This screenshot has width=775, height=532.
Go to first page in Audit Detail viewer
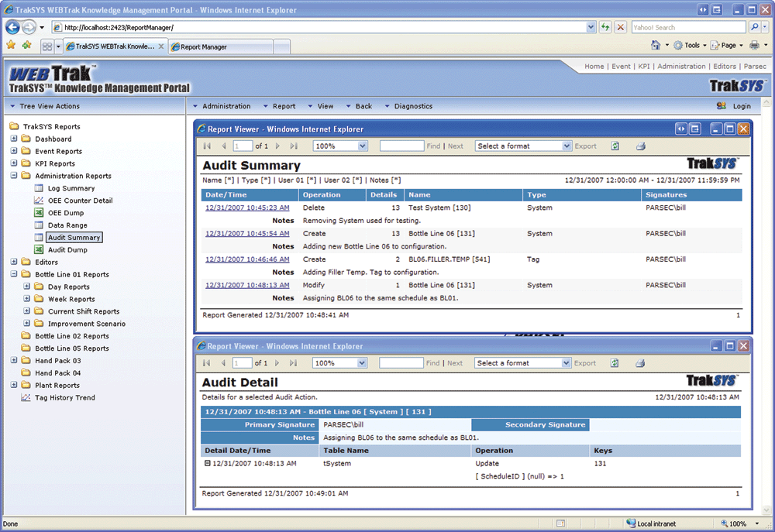pyautogui.click(x=207, y=362)
